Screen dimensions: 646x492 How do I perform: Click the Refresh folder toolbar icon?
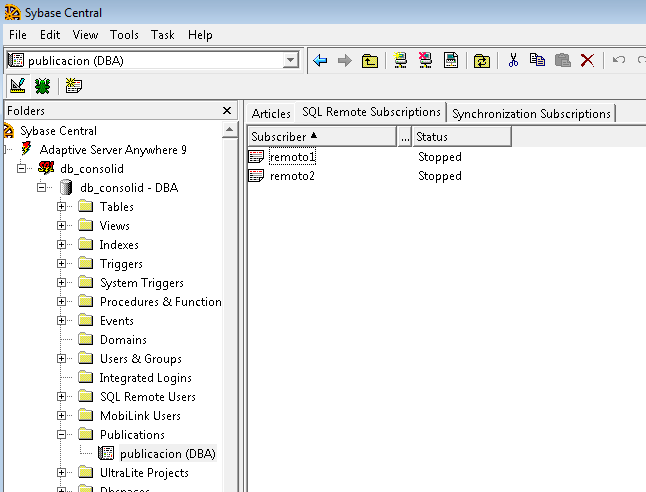(x=482, y=61)
